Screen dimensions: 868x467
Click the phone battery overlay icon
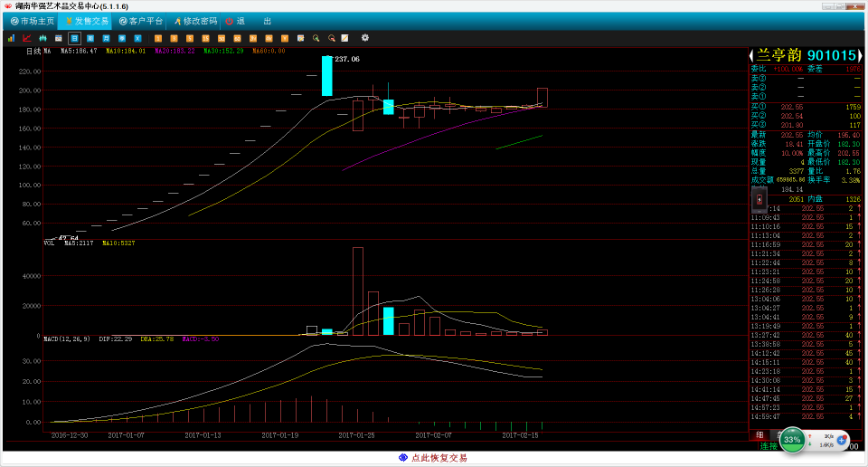click(759, 200)
